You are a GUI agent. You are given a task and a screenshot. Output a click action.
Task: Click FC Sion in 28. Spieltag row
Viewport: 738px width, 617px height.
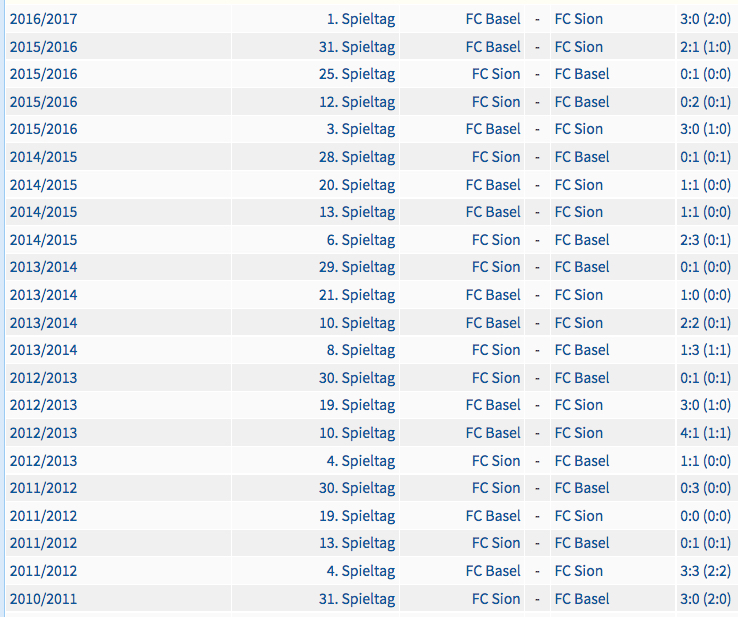pyautogui.click(x=496, y=157)
